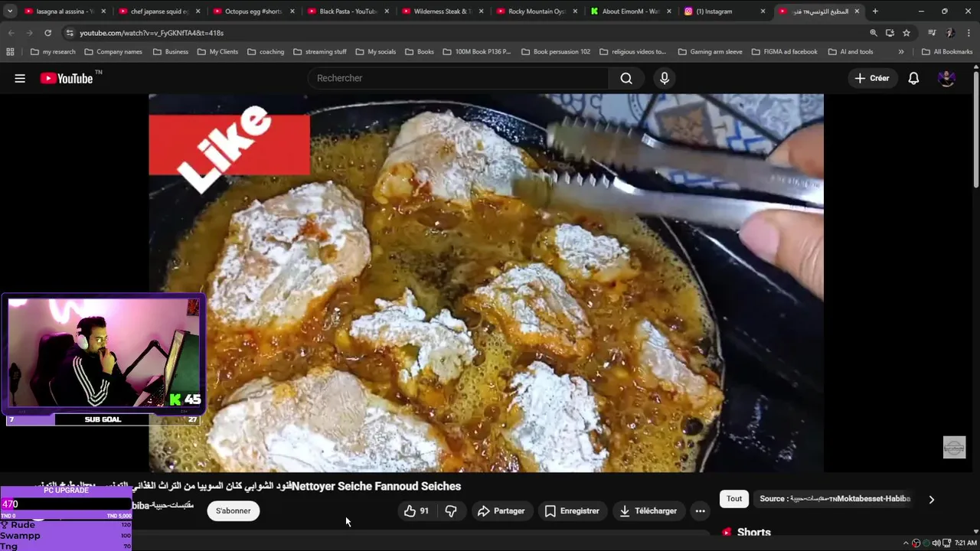
Task: Click the Télécharger download button
Action: tap(648, 511)
